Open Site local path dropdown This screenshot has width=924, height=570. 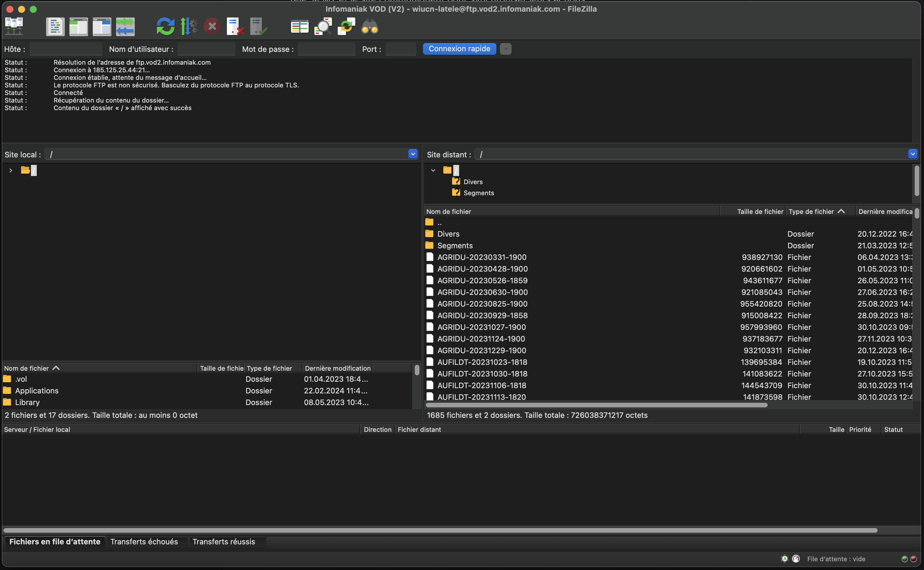(x=413, y=154)
